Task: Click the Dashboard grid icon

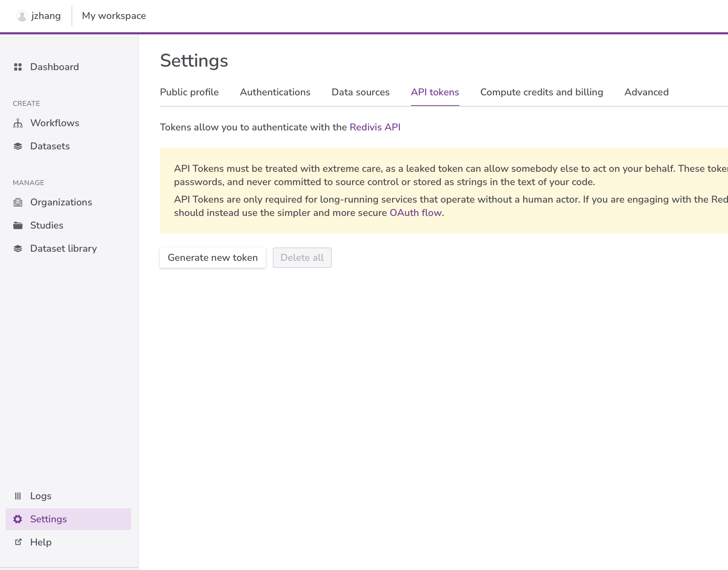Action: [x=18, y=67]
